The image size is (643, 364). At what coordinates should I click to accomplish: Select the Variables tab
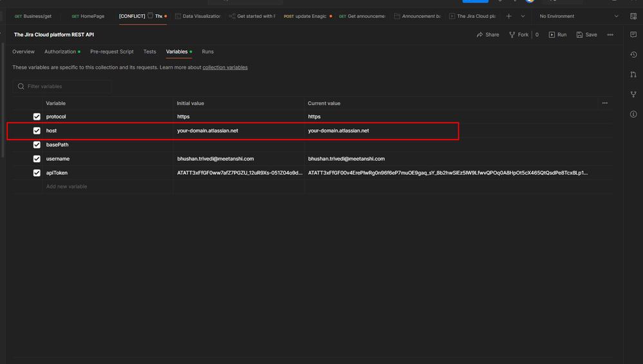click(x=179, y=51)
